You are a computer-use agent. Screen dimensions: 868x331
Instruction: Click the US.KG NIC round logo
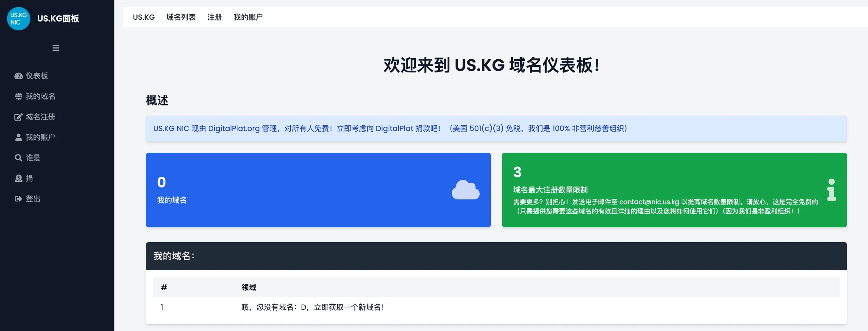(x=19, y=19)
